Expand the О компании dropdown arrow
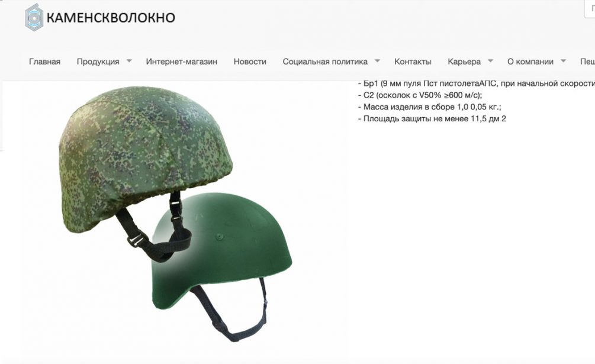The width and height of the screenshot is (595, 364). tap(563, 60)
